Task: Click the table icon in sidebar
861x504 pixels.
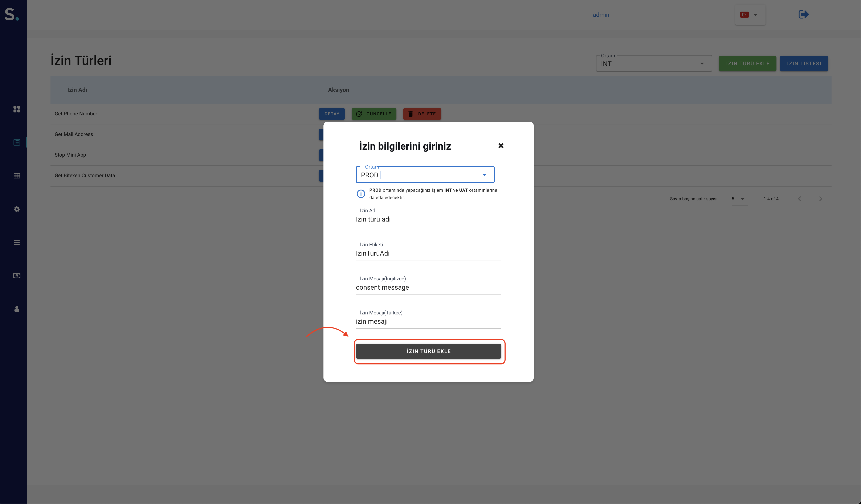Action: [x=16, y=176]
